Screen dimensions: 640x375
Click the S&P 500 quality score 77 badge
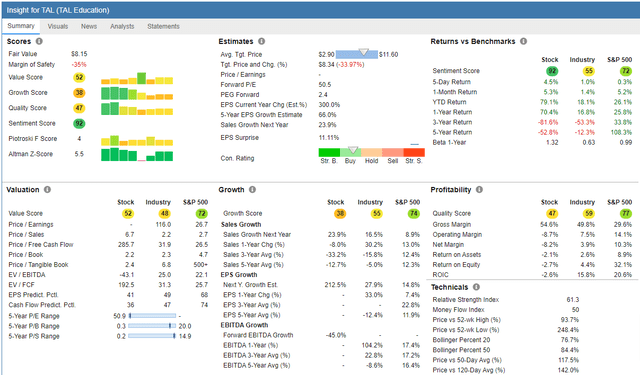[x=626, y=213]
